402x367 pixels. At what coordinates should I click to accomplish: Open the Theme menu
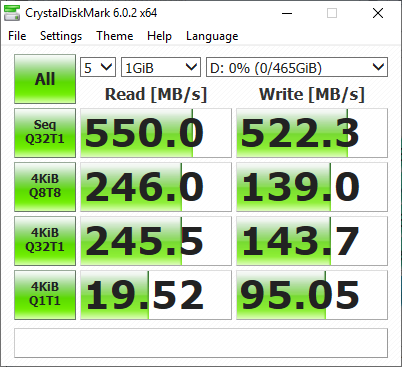point(115,36)
